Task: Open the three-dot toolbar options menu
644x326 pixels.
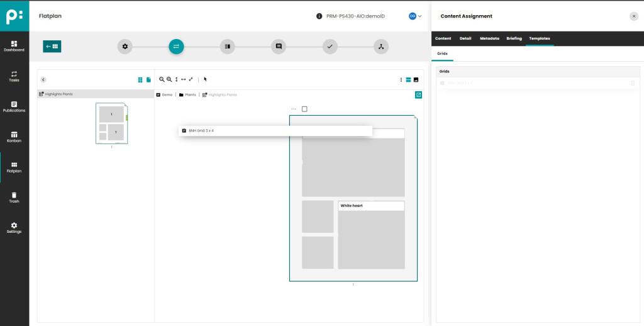Action: click(x=401, y=80)
